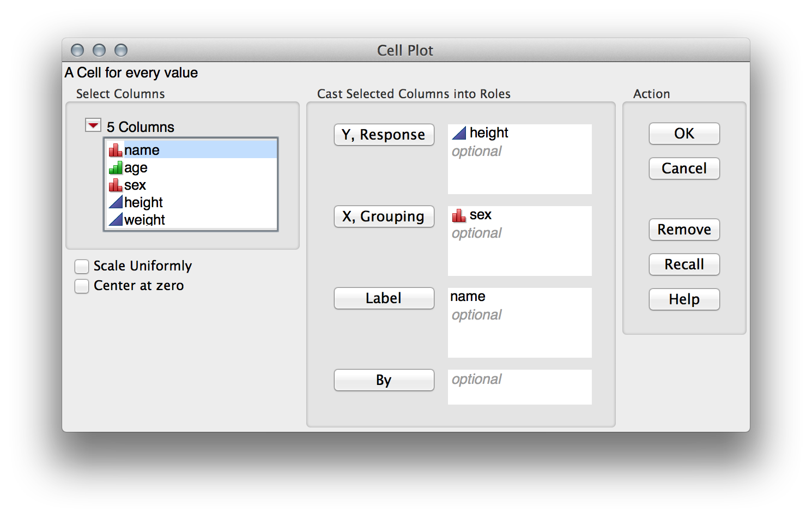This screenshot has width=812, height=518.
Task: Click the continuous icon next to height in Y, Response
Action: 459,132
